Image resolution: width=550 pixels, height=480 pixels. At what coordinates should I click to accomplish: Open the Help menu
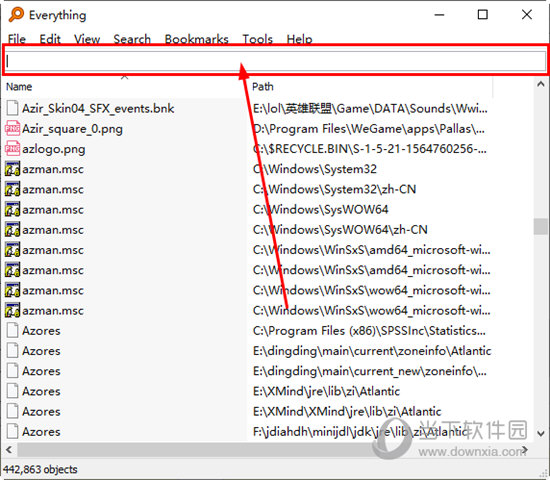299,39
